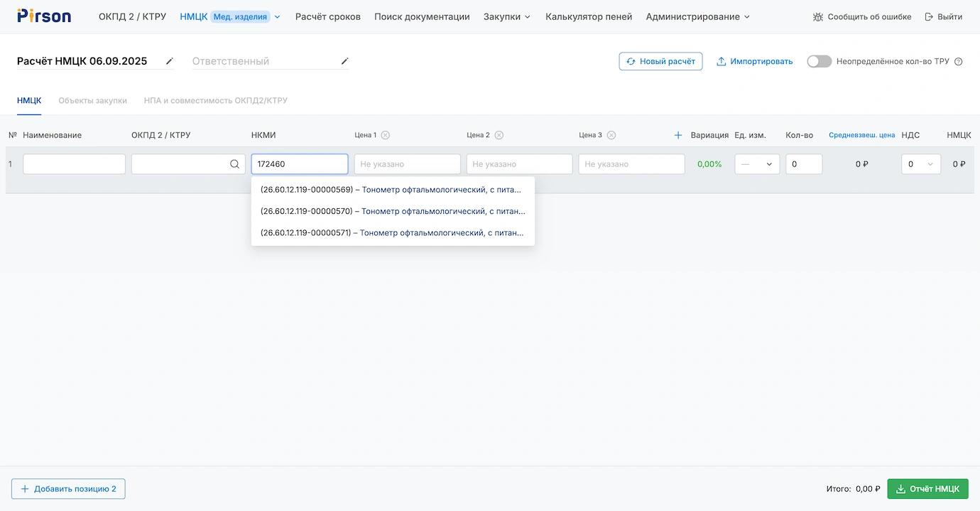Open help icon beside Неопределённое кол-во ТРУ
The width and height of the screenshot is (980, 511).
point(958,62)
